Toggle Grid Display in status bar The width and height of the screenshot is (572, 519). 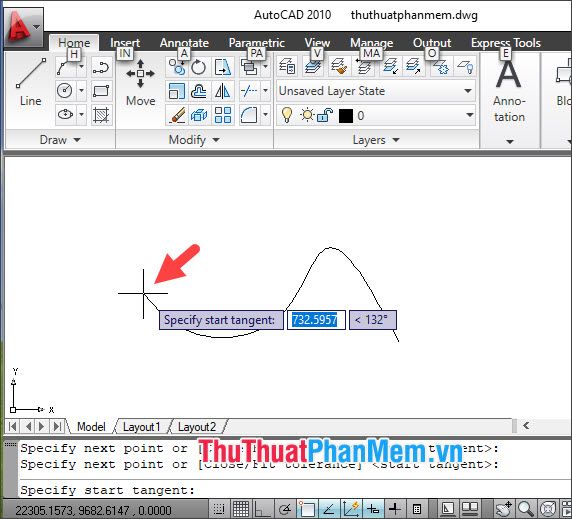tap(241, 509)
